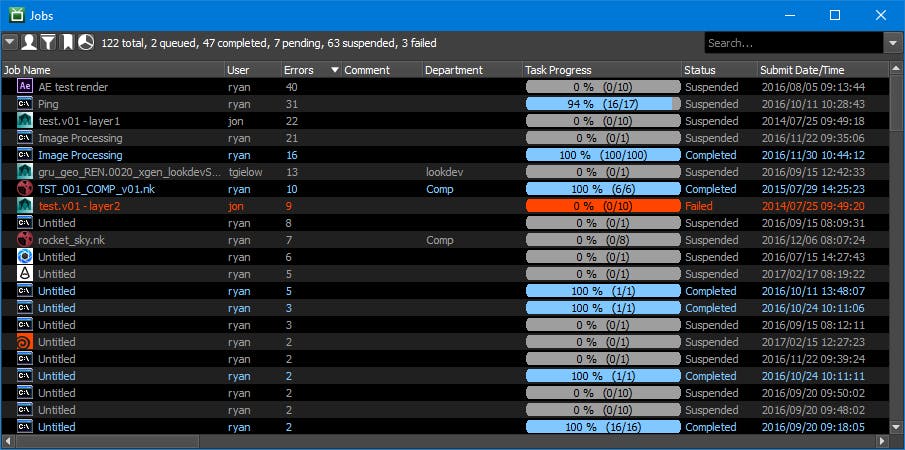Click the orange 0 % (0/10) failed progress bar
The image size is (905, 450).
(x=603, y=206)
